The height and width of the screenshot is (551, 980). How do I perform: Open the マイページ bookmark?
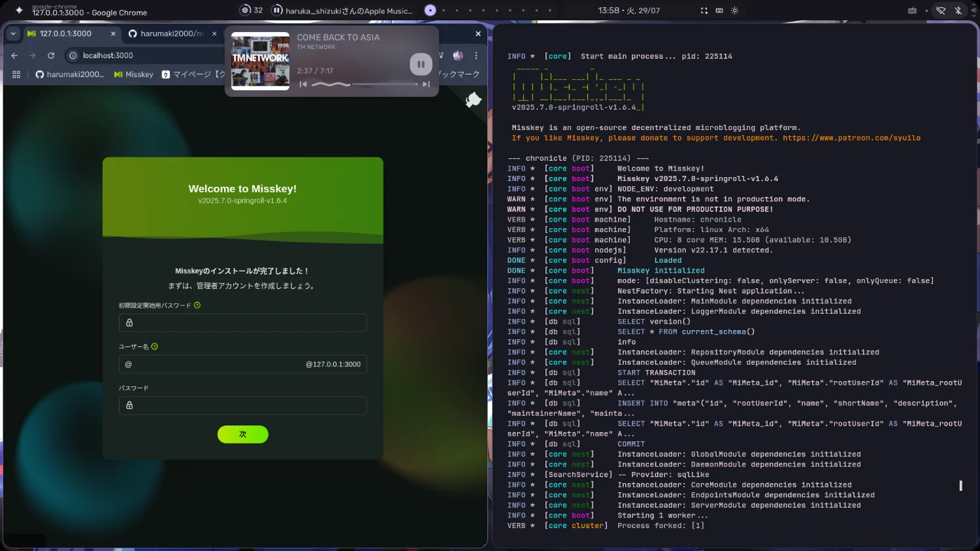(x=193, y=75)
